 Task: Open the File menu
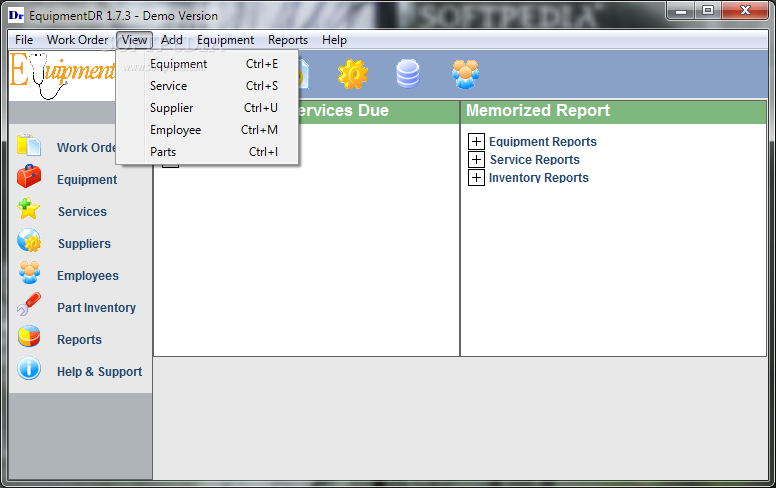24,40
